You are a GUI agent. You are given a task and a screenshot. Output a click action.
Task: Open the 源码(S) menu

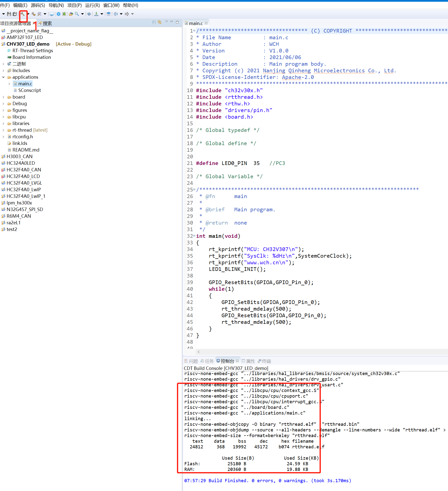[x=38, y=5]
